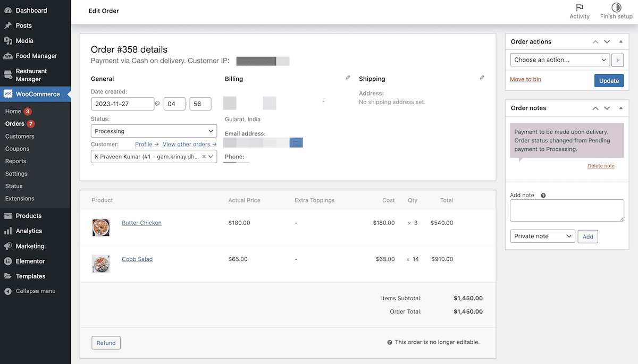Open WooCommerce Reports submenu item

coord(15,161)
